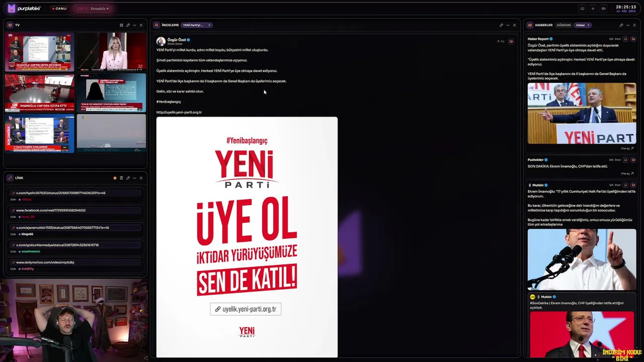644x362 pixels.
Task: Click the flag icon on the first Muhbir post
Action: pos(633,185)
